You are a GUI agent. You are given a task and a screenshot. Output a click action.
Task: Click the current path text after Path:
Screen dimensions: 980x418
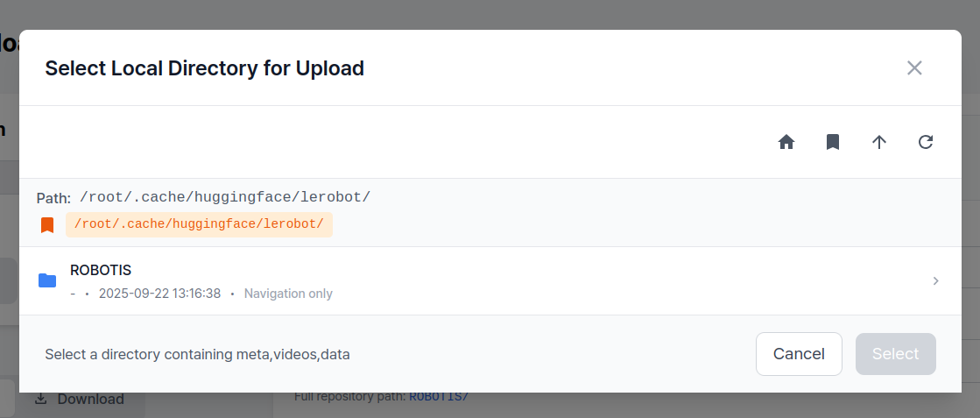pos(225,197)
